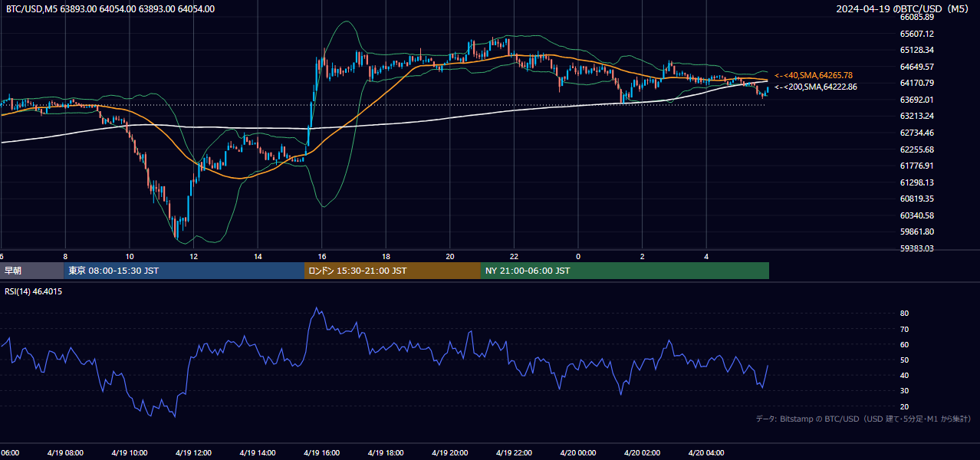Click price axis label 64649.57

pos(916,67)
